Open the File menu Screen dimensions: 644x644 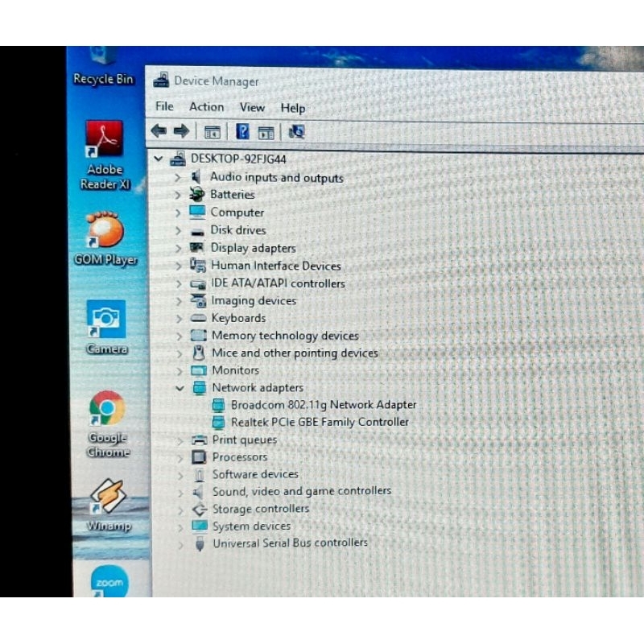click(164, 106)
